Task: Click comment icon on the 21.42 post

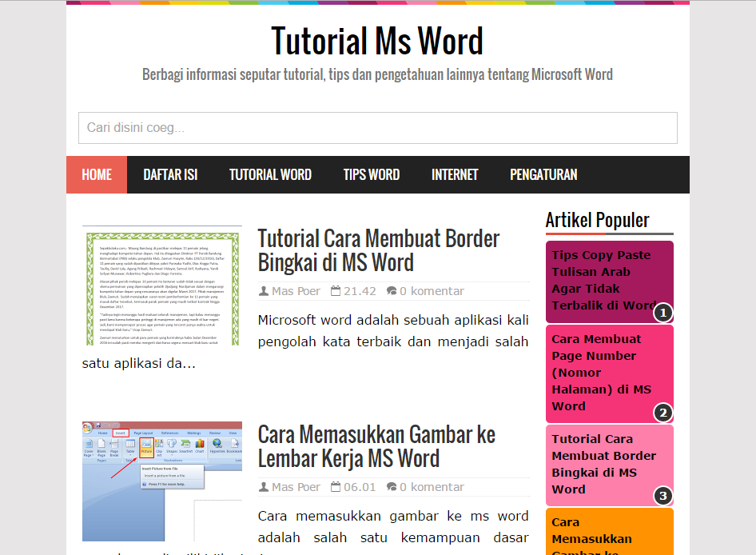Action: [x=392, y=291]
